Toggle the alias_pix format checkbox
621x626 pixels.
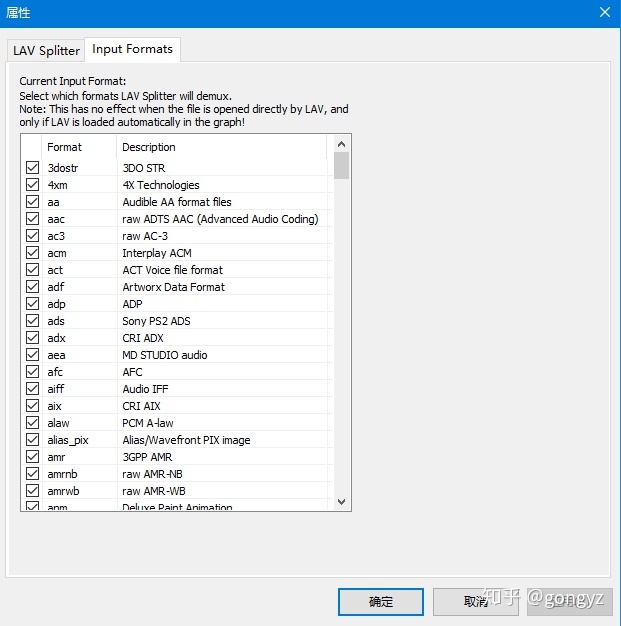click(x=33, y=440)
